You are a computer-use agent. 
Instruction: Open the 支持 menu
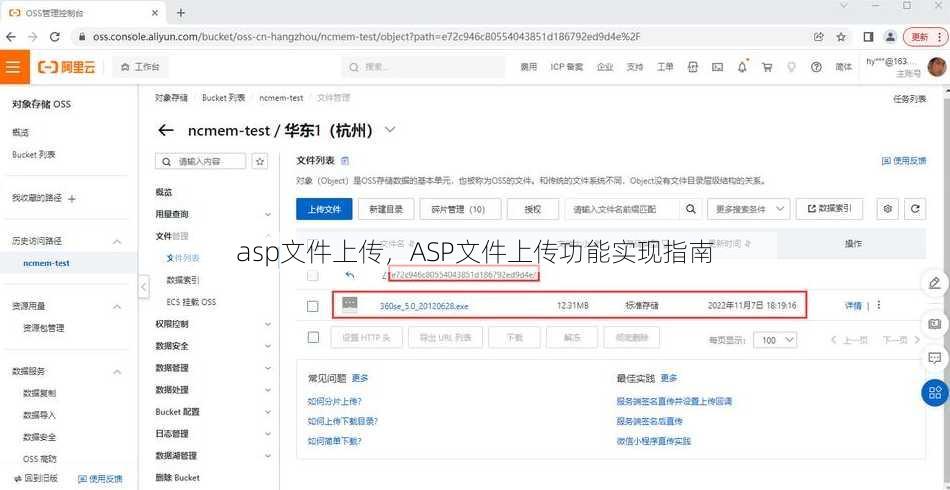pyautogui.click(x=634, y=67)
